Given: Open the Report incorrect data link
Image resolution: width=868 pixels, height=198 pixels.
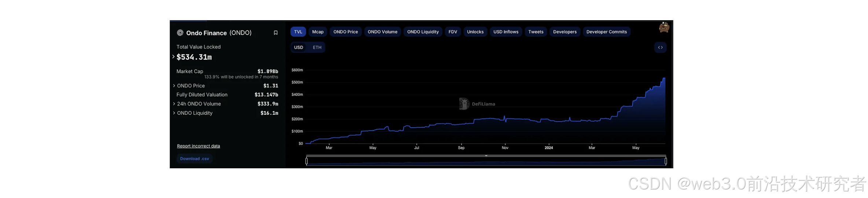Looking at the screenshot, I should 198,146.
